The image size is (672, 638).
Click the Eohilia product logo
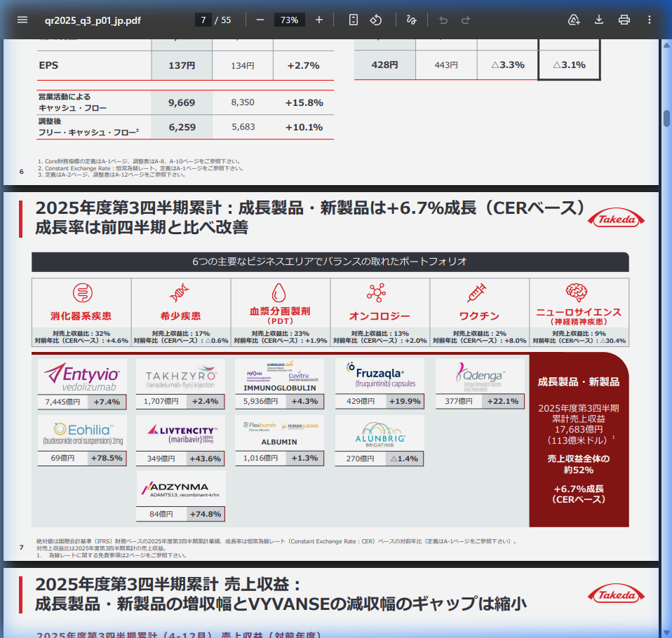[82, 433]
